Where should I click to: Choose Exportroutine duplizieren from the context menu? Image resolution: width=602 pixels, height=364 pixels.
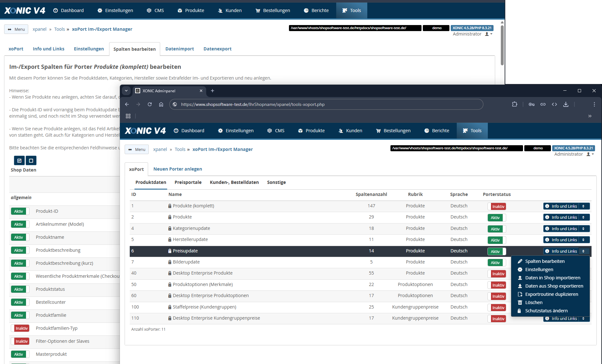tap(552, 294)
